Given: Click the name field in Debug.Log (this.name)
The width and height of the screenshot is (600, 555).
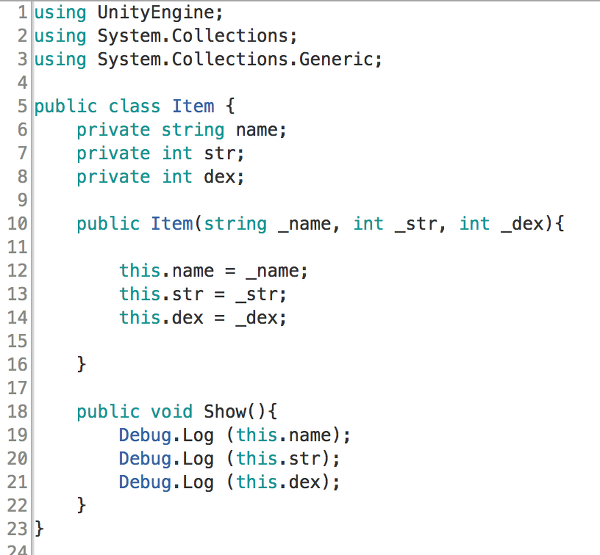Looking at the screenshot, I should tap(310, 436).
